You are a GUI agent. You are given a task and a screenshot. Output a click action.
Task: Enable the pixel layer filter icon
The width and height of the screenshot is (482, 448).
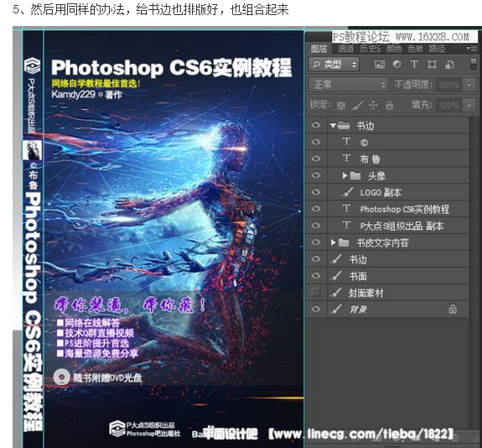[380, 64]
